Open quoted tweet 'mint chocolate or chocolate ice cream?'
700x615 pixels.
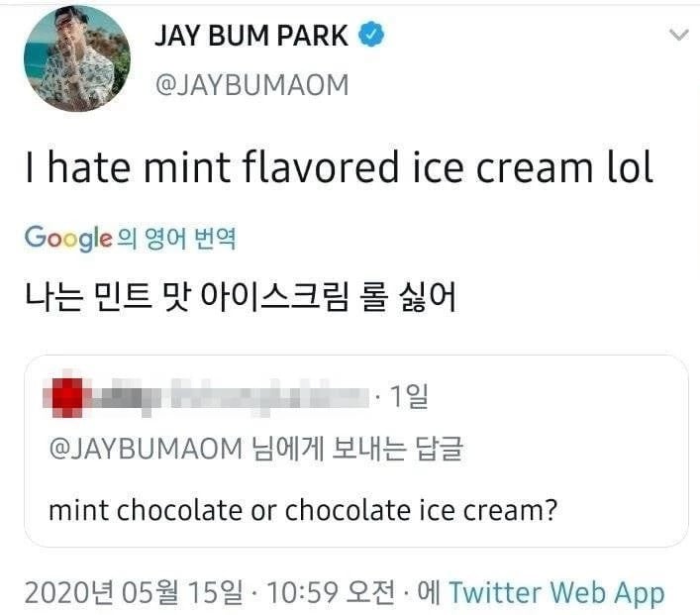click(303, 510)
